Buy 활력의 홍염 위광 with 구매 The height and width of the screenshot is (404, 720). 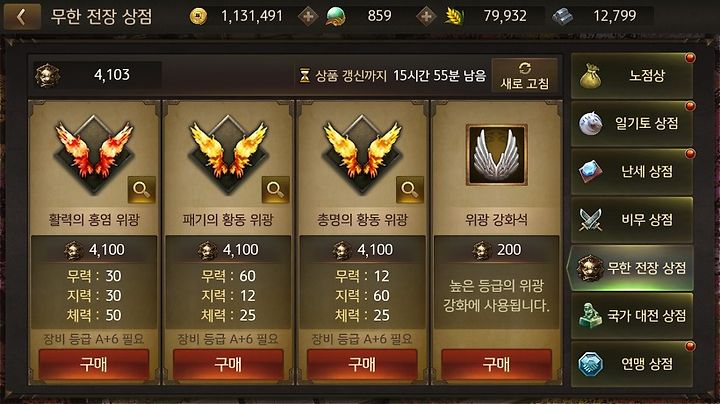click(x=94, y=365)
